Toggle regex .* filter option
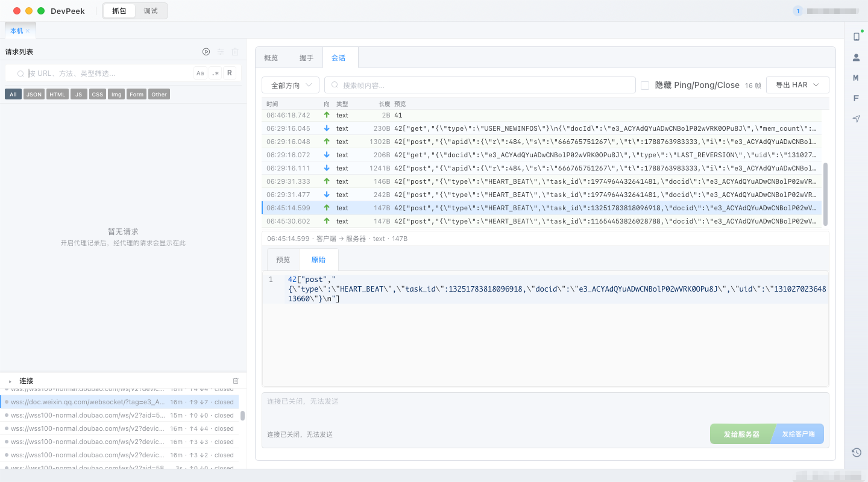The height and width of the screenshot is (482, 868). [215, 73]
